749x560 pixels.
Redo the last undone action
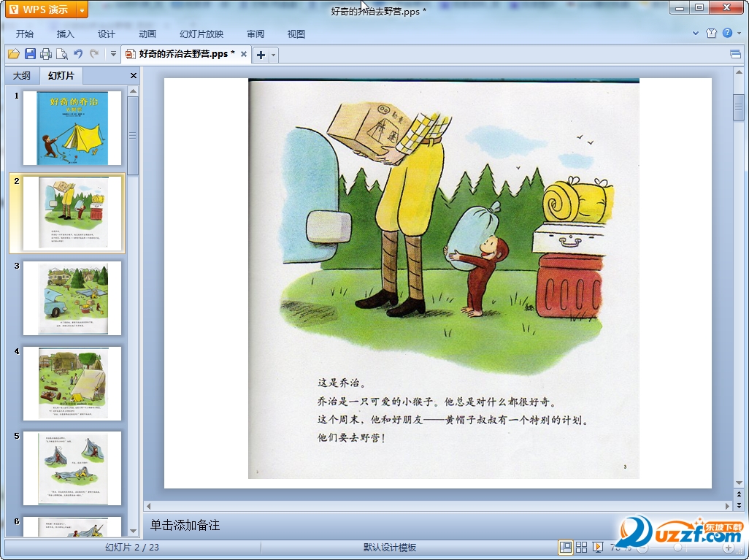94,54
